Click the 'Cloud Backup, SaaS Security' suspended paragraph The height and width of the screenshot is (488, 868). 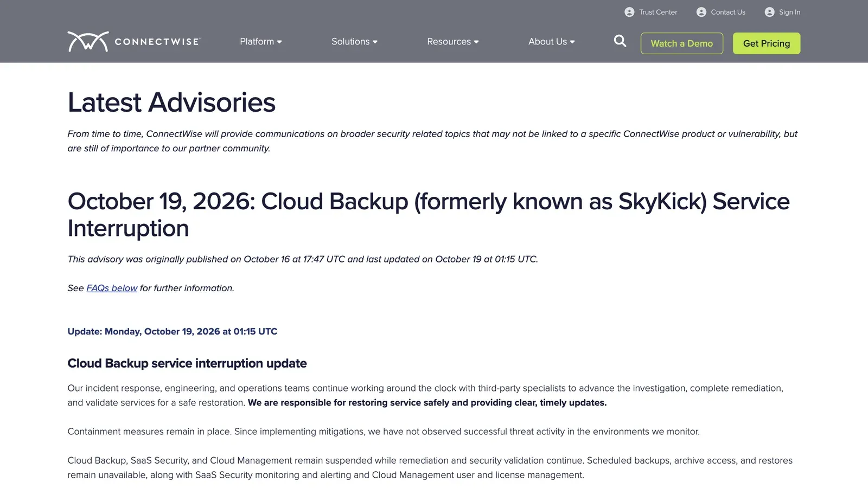430,467
